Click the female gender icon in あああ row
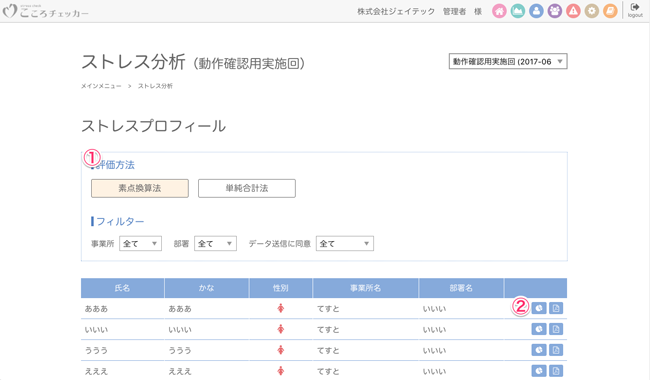The width and height of the screenshot is (650, 380). click(281, 308)
